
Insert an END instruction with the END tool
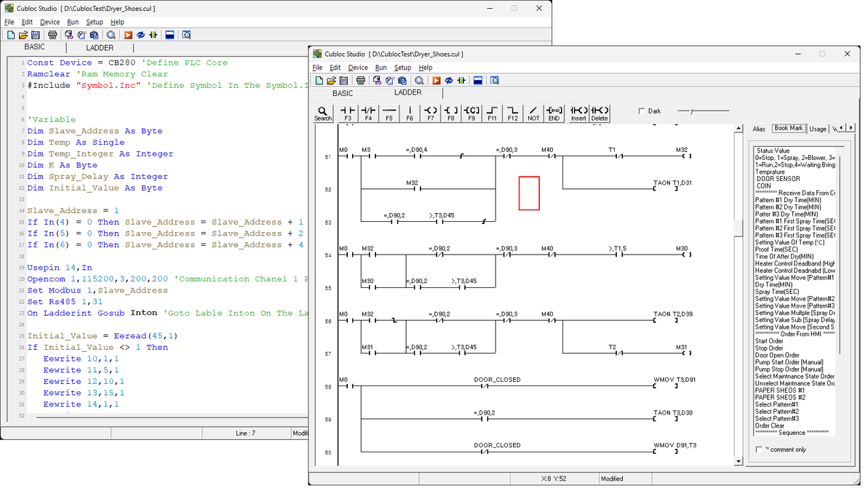[x=554, y=113]
